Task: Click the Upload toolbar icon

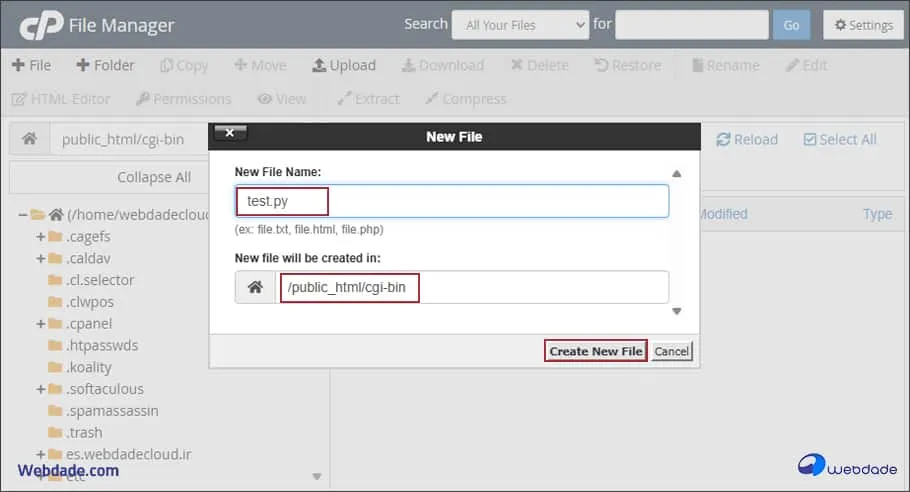Action: (x=319, y=65)
